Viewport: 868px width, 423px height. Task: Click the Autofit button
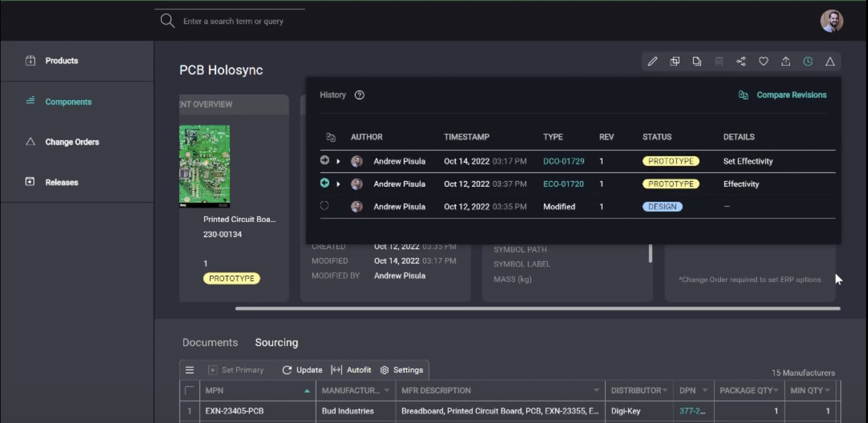tap(351, 370)
